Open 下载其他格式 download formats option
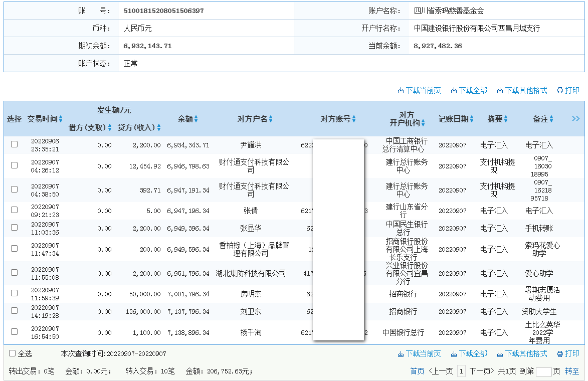Image resolution: width=588 pixels, height=381 pixels. click(x=521, y=90)
